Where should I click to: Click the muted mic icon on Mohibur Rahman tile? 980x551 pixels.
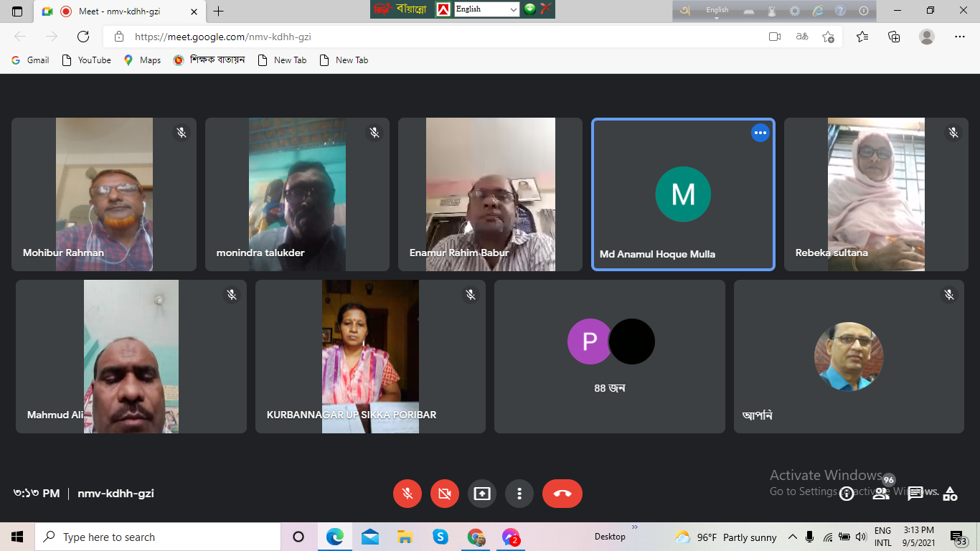(x=182, y=133)
